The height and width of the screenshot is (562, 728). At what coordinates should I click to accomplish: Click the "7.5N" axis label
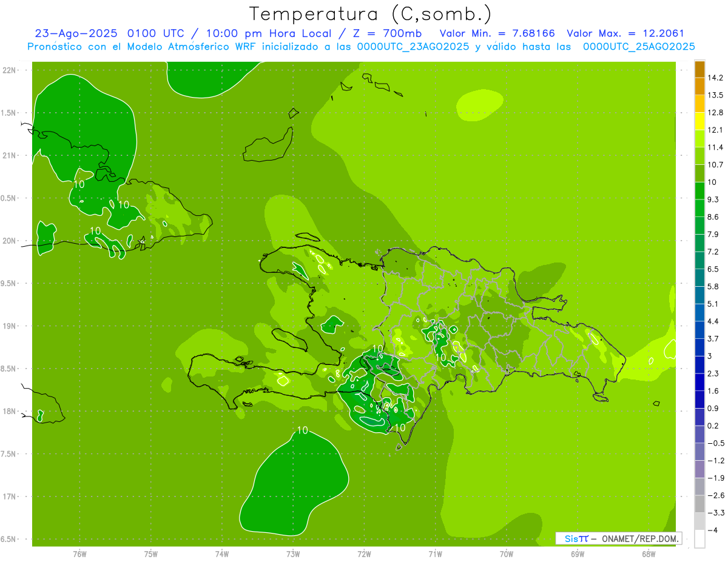click(9, 454)
